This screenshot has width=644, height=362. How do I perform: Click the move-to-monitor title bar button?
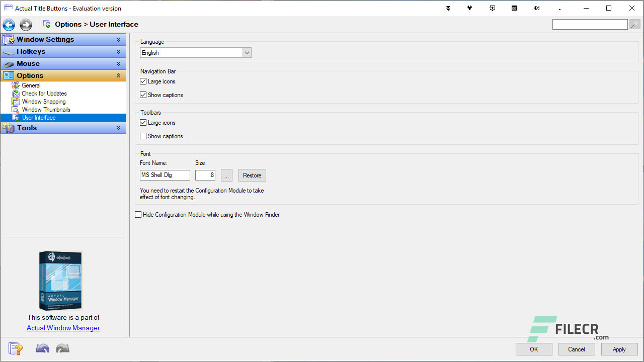pyautogui.click(x=492, y=8)
